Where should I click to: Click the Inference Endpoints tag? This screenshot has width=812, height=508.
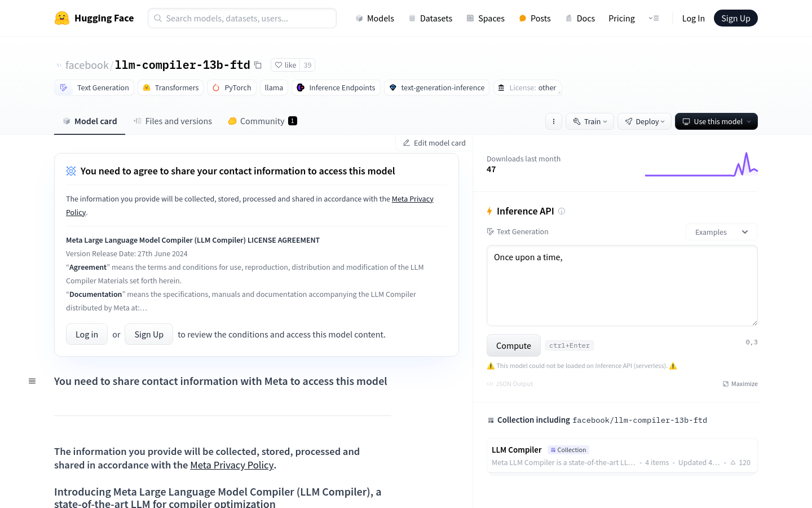click(x=336, y=87)
